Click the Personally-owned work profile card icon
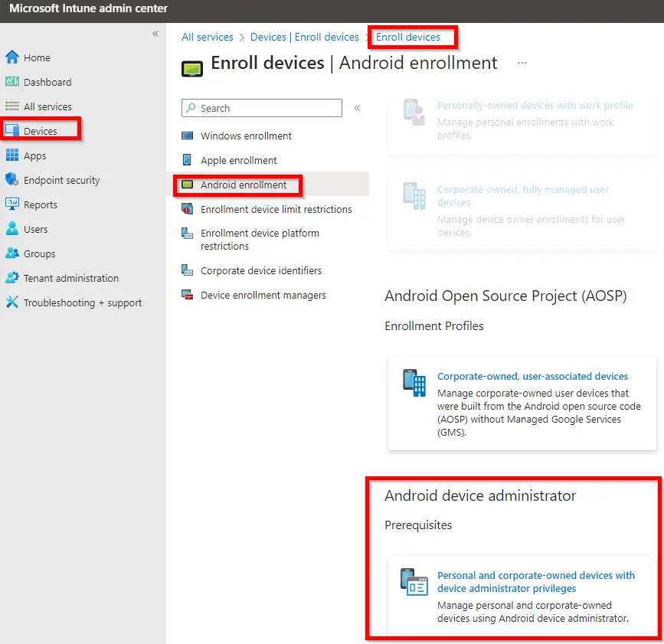664x644 pixels. coord(414,113)
